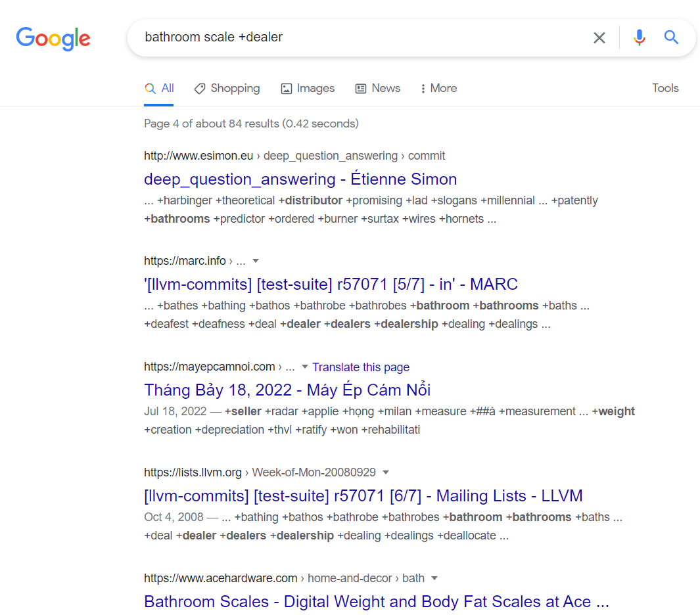Switch to the Shopping tab

point(227,88)
